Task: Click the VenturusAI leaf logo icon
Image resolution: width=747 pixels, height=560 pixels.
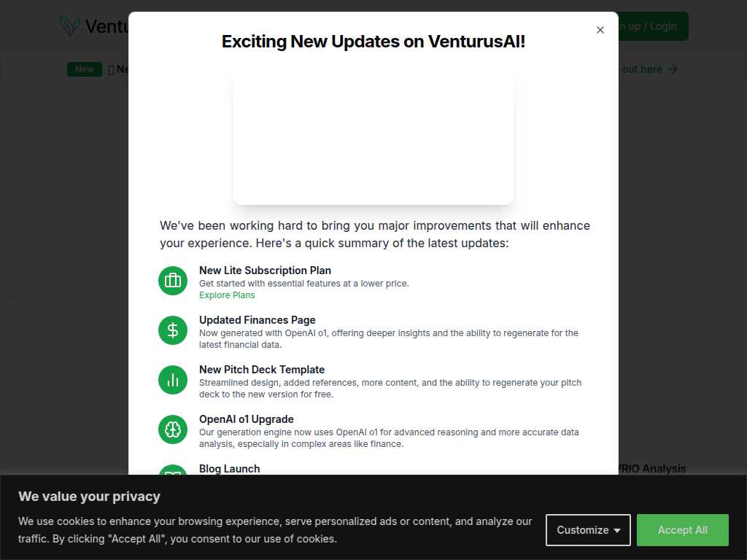Action: (69, 26)
